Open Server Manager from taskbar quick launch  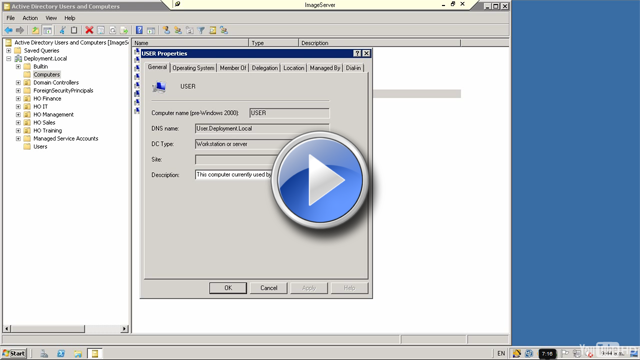[x=44, y=353]
